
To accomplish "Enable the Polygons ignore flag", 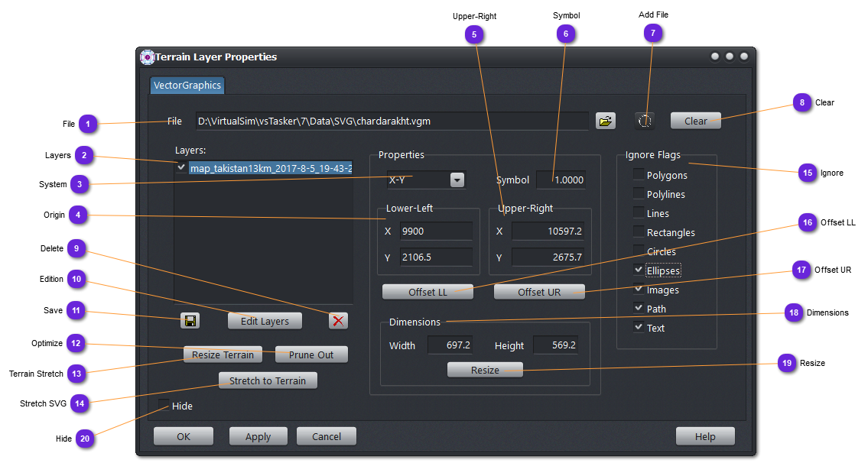I will [x=638, y=175].
